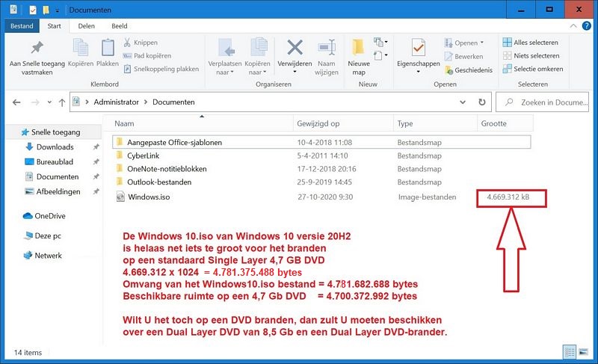Click the Zoeken in Documenten search box
598x364 pixels.
click(x=542, y=102)
